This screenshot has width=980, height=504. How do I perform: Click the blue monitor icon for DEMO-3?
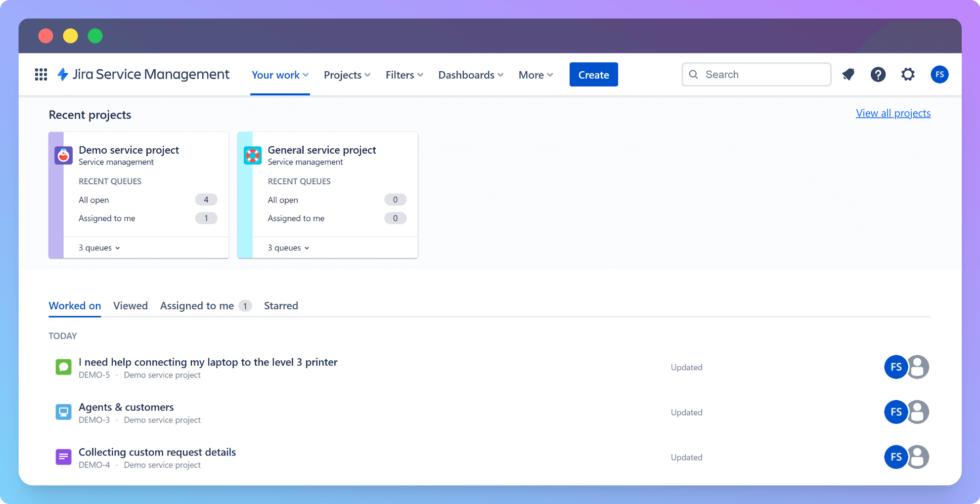(63, 412)
